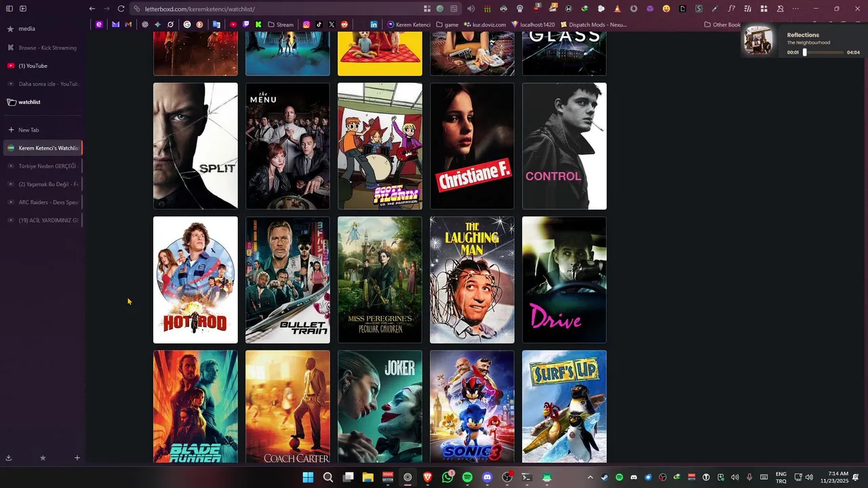This screenshot has height=488, width=868.
Task: Open the Dispatch Mods bookmark folder
Action: 593,24
